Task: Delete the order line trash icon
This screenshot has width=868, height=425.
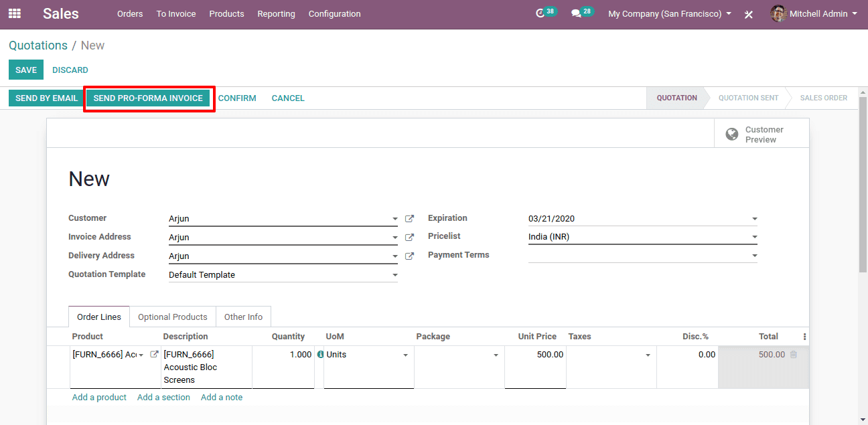Action: (794, 355)
